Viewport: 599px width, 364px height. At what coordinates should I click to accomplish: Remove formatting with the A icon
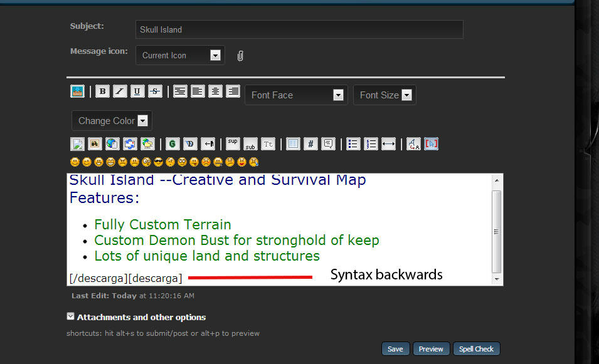[x=413, y=144]
